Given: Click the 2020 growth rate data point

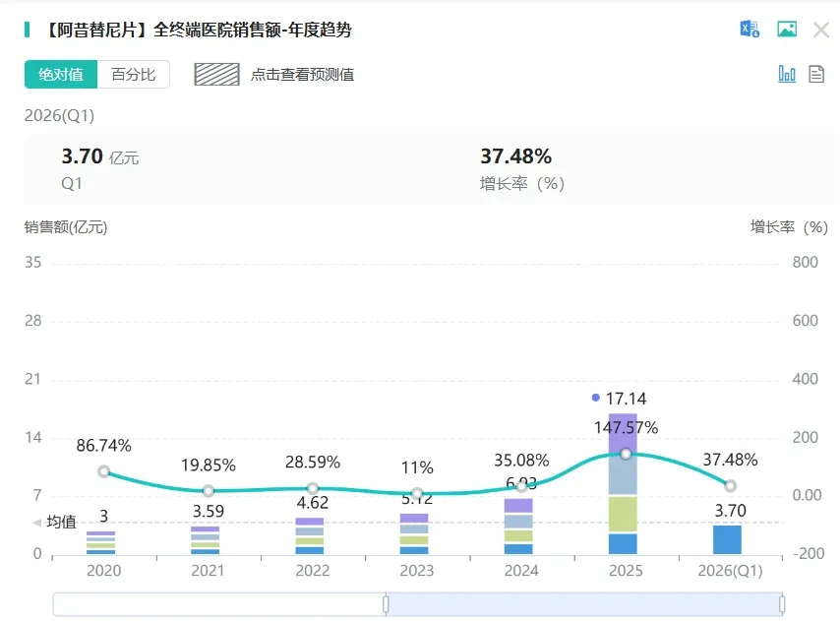Looking at the screenshot, I should tap(104, 471).
